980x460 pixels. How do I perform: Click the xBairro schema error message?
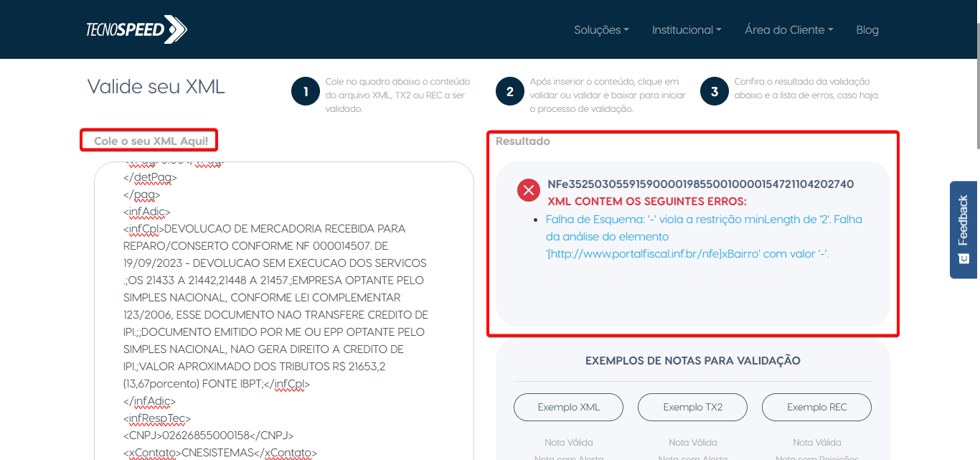click(703, 237)
